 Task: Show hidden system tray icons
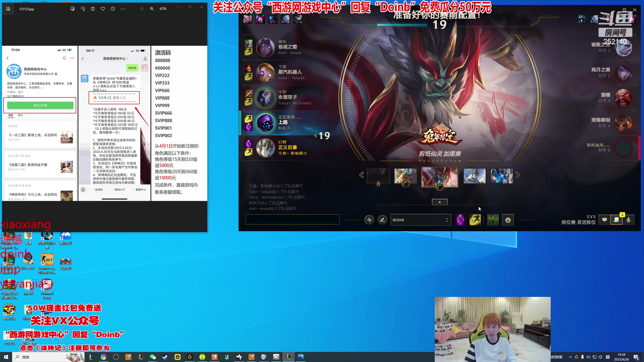coord(571,357)
